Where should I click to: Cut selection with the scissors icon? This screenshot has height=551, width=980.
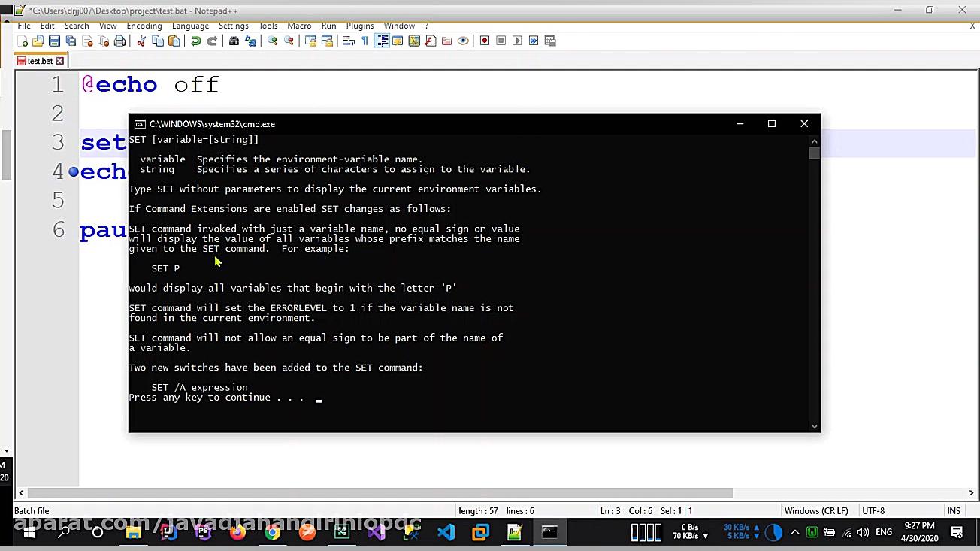click(141, 41)
